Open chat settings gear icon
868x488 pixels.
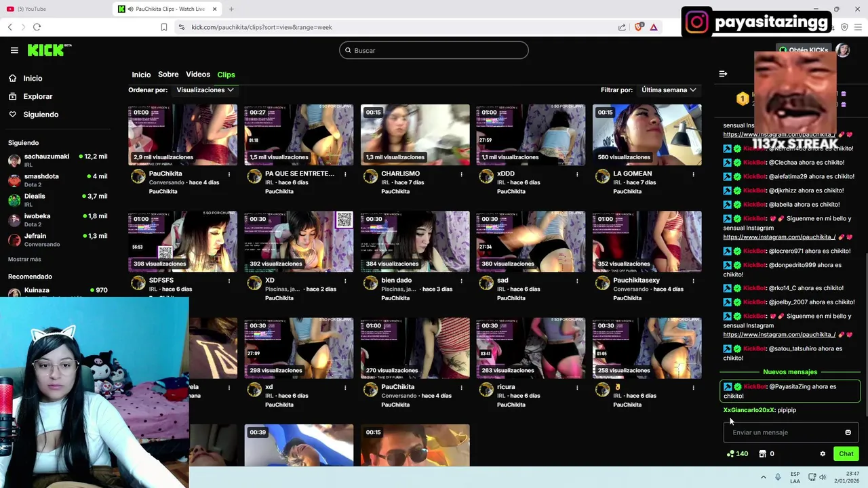coord(823,454)
